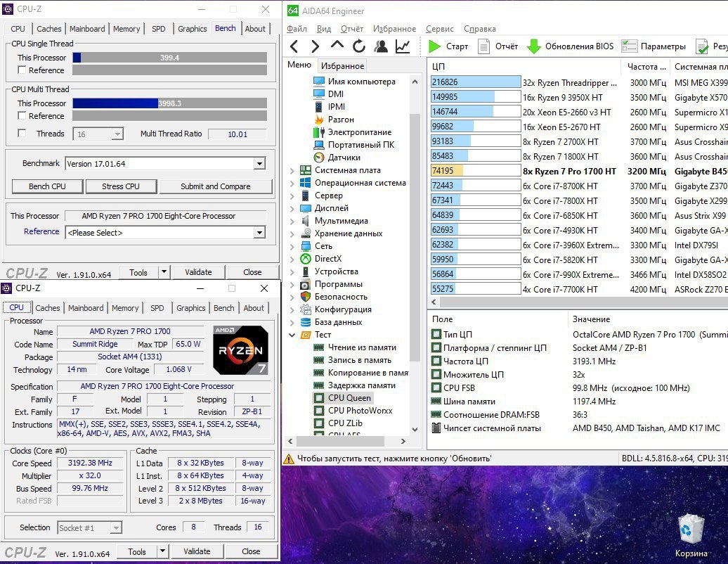Expand DirectX tree node

point(292,259)
